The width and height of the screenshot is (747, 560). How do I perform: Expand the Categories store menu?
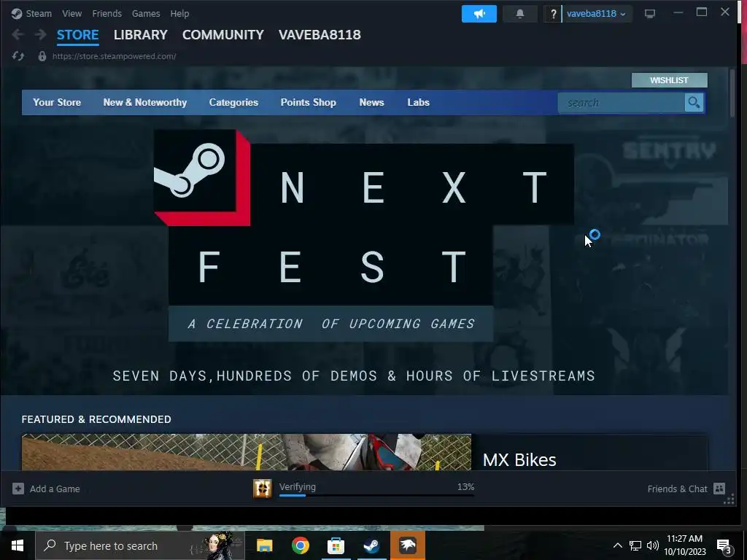(233, 102)
